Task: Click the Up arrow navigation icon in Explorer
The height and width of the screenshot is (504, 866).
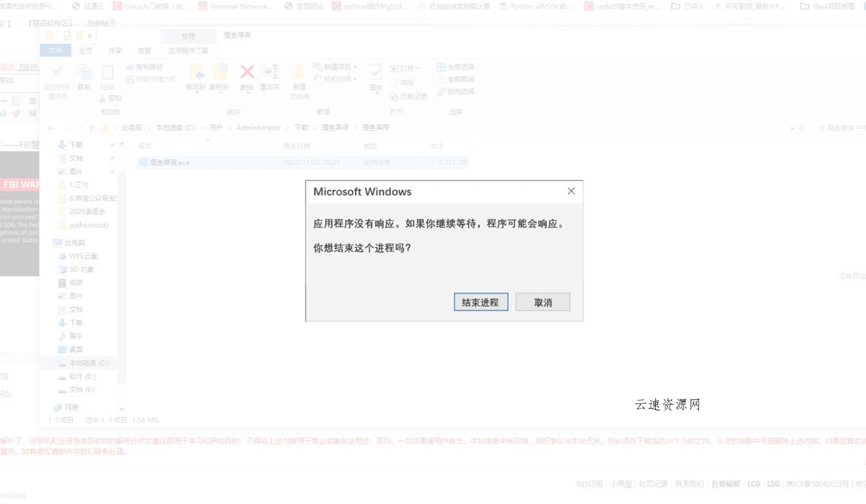Action: (x=92, y=128)
